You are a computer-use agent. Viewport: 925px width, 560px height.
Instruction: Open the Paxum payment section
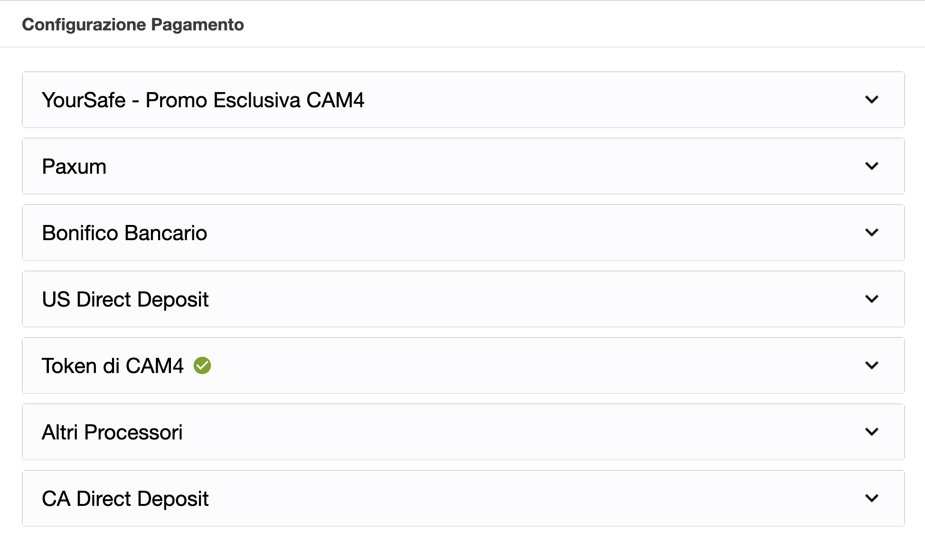coord(463,166)
